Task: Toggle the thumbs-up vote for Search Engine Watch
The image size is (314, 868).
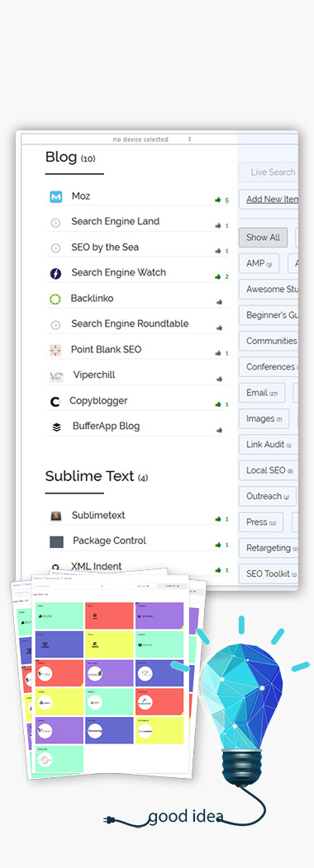Action: click(218, 276)
